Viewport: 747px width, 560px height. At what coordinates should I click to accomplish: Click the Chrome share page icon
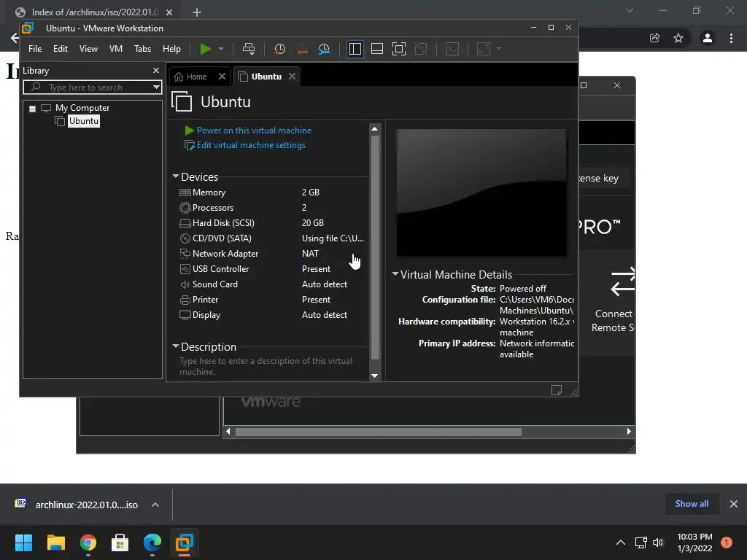[655, 38]
